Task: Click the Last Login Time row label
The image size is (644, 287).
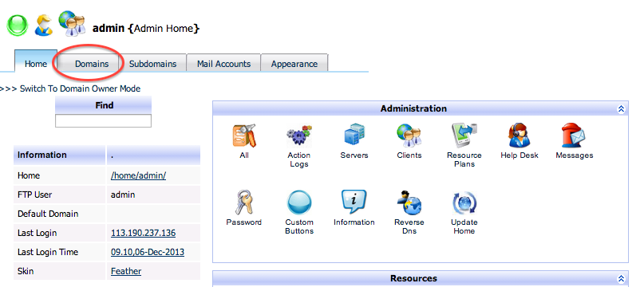Action: click(x=48, y=252)
